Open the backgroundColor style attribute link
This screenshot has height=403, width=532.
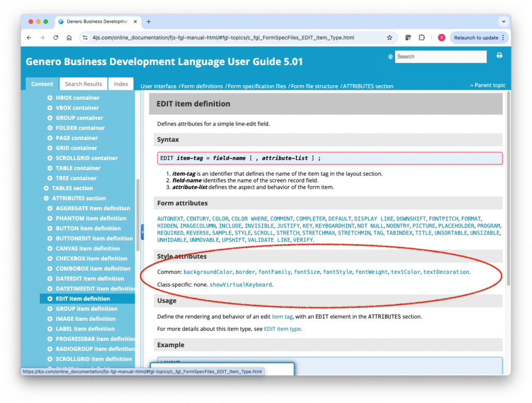208,272
